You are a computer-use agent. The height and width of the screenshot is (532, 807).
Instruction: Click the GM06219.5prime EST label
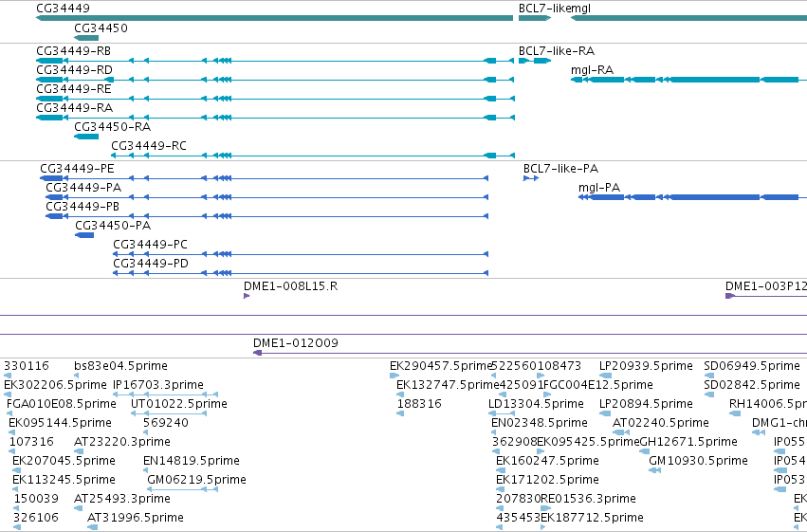pos(196,480)
